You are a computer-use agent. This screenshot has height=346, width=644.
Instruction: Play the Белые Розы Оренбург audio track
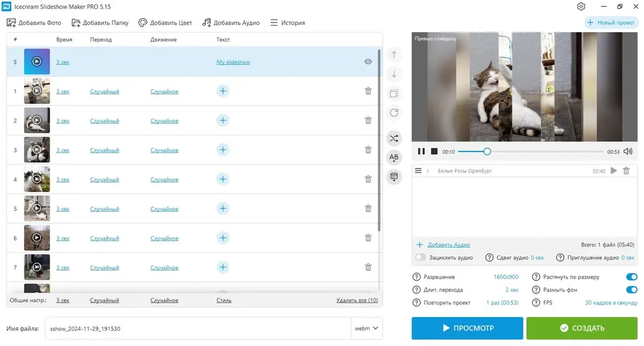[614, 170]
